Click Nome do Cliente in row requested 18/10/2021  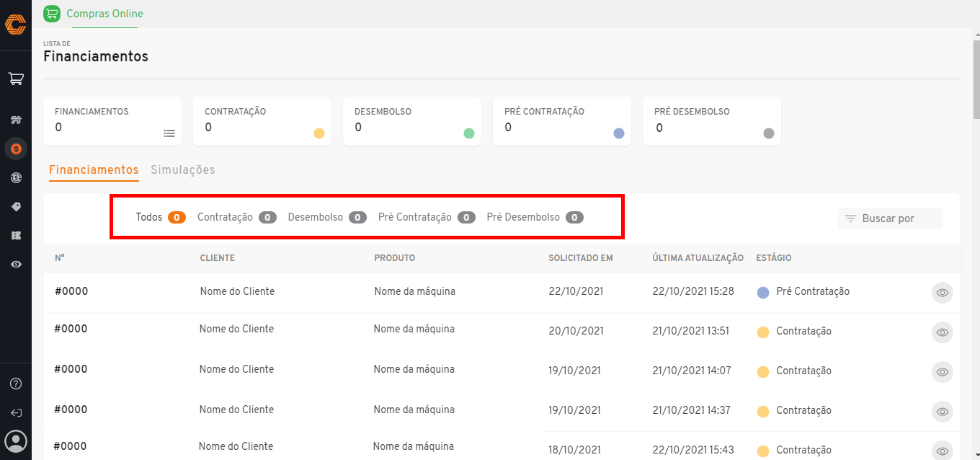(236, 446)
